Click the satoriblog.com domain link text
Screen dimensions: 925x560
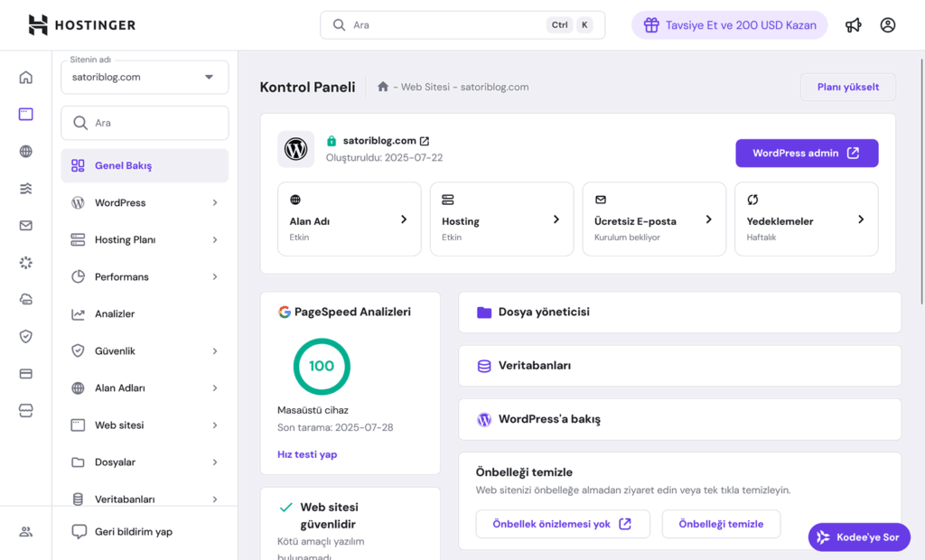[379, 140]
